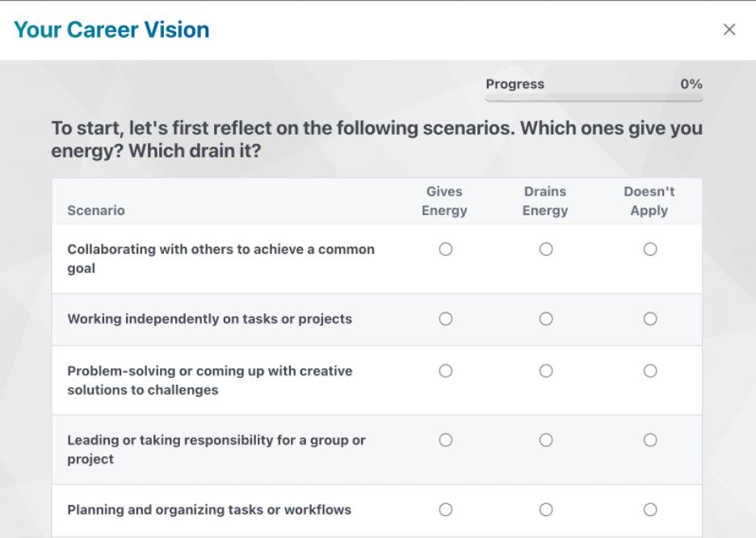
Task: Close the Your Career Vision dialog
Action: coord(729,29)
